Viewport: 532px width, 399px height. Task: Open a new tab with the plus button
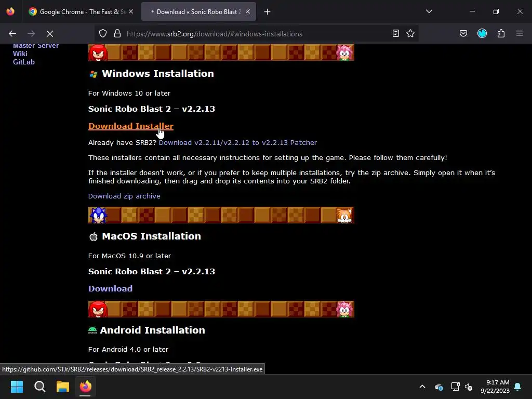pyautogui.click(x=268, y=12)
